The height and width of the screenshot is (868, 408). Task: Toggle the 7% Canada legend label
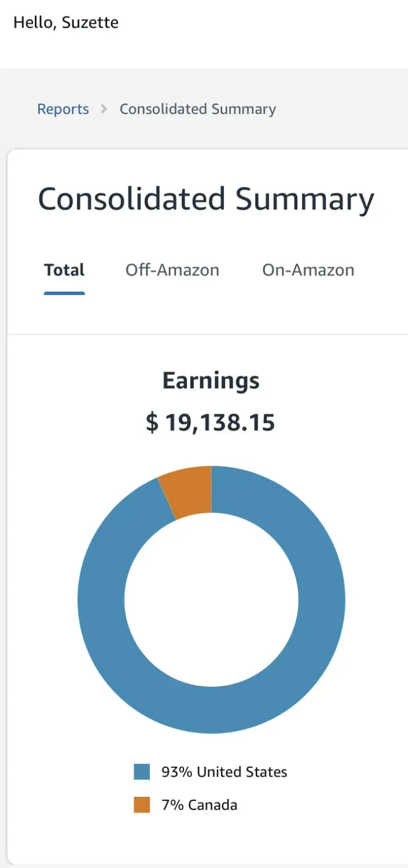tap(199, 805)
